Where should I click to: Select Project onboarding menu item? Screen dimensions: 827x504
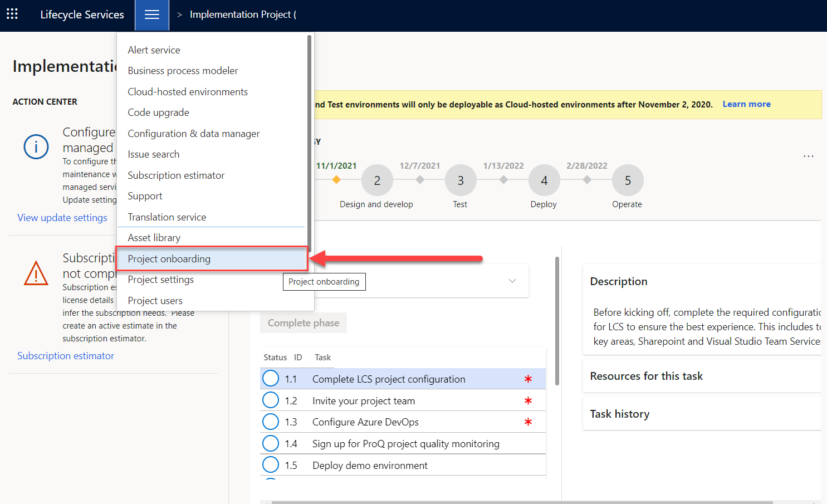[212, 259]
